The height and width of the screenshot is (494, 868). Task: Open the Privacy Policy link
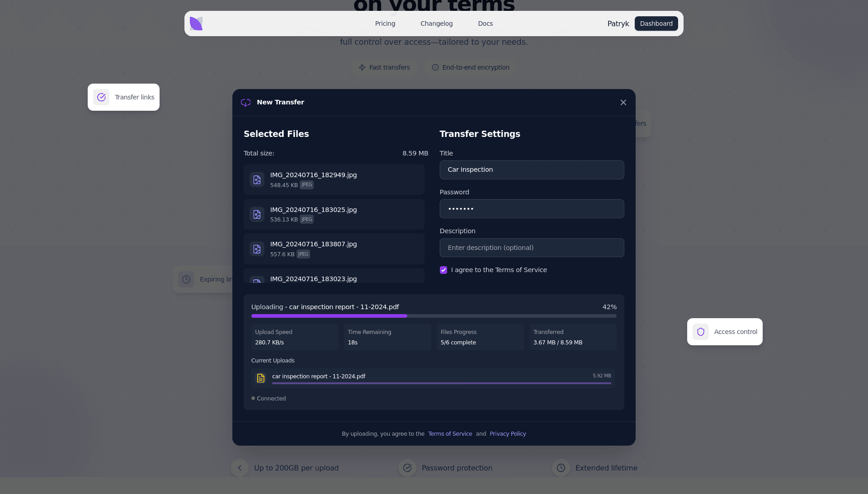tap(508, 434)
